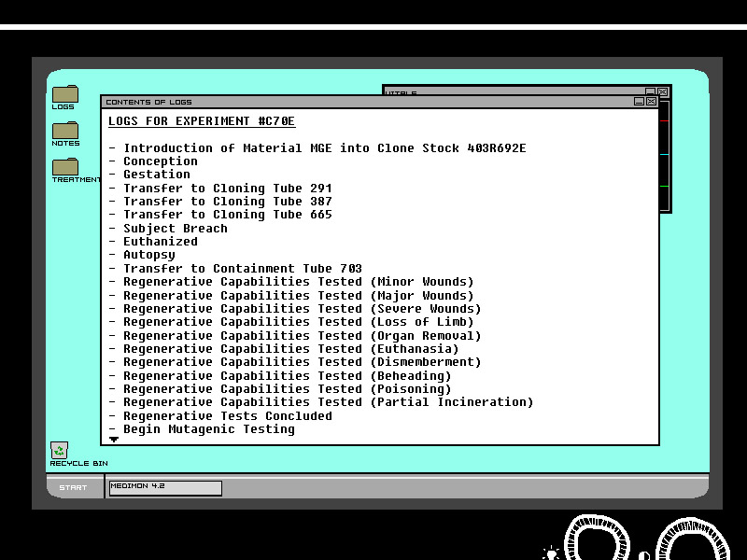The height and width of the screenshot is (560, 747).
Task: Click the Subject Breach log entry
Action: click(x=175, y=229)
